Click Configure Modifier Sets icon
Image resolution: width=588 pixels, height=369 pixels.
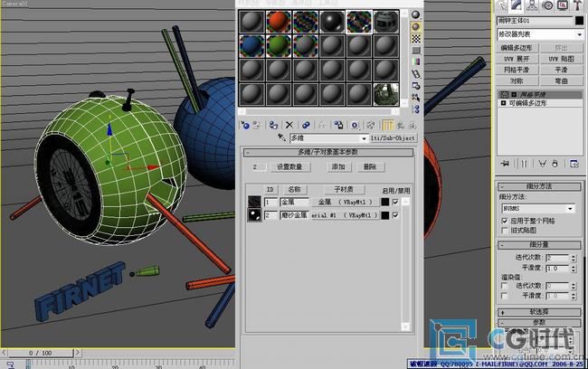[x=574, y=164]
